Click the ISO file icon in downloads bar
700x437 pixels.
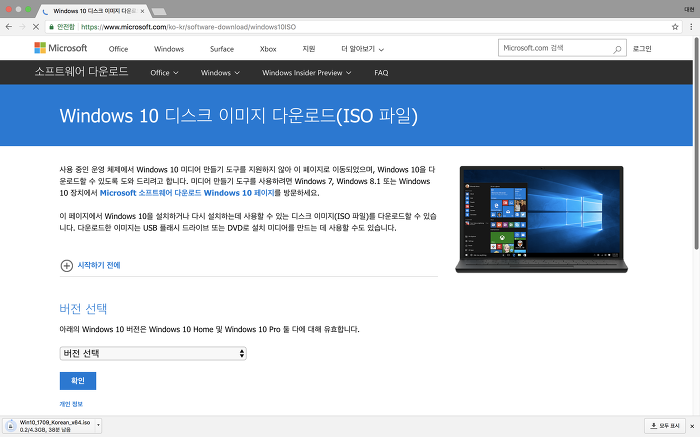(x=11, y=425)
